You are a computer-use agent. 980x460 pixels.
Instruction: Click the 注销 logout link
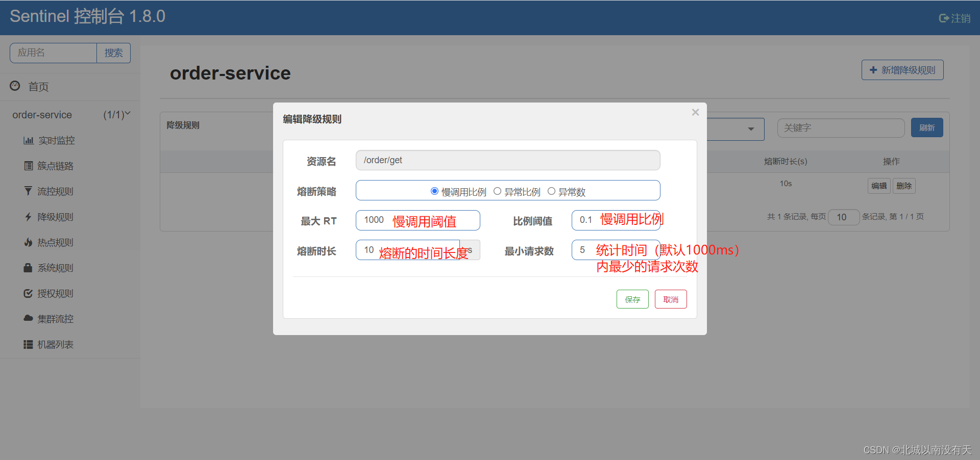point(961,18)
